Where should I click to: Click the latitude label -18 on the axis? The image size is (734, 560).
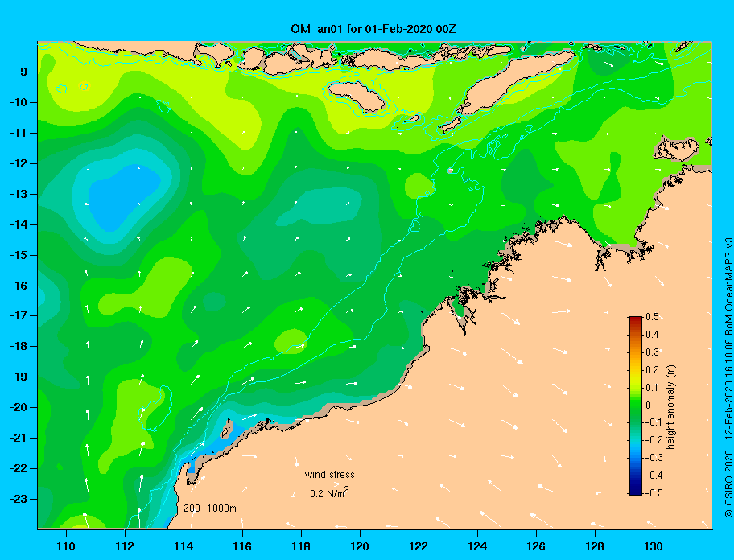point(19,346)
